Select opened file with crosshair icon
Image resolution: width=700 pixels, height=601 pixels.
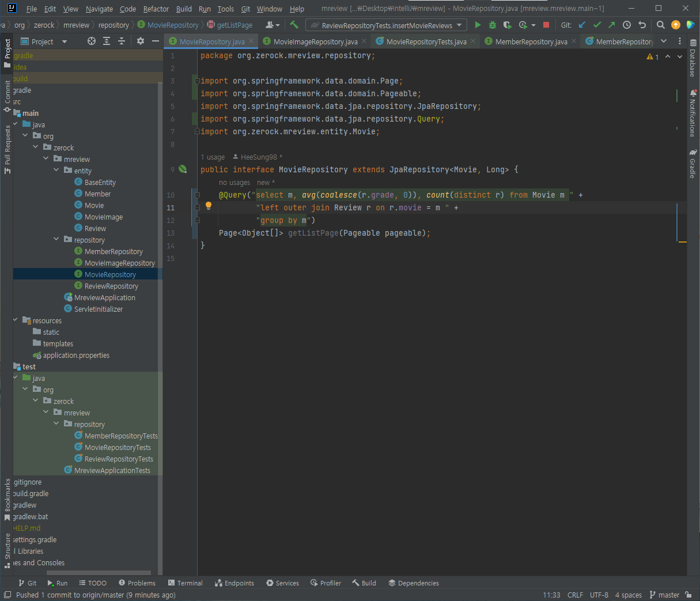coord(92,41)
